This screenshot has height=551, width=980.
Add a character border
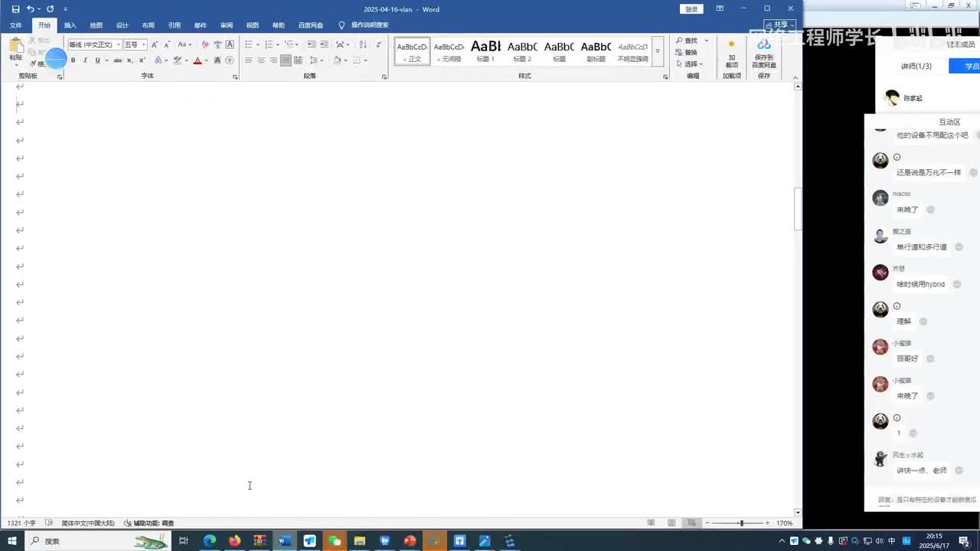click(230, 44)
